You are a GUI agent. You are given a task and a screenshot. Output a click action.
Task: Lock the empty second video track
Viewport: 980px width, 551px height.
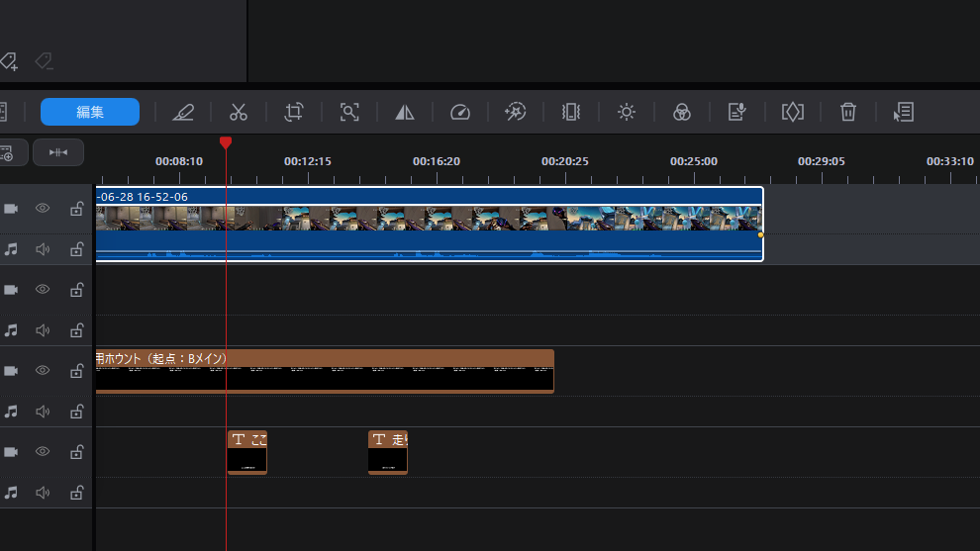point(76,290)
